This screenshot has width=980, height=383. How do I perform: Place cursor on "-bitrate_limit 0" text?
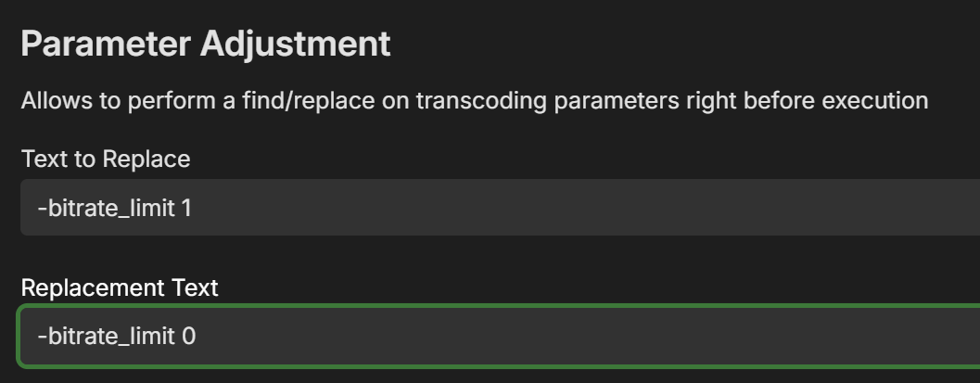[116, 335]
